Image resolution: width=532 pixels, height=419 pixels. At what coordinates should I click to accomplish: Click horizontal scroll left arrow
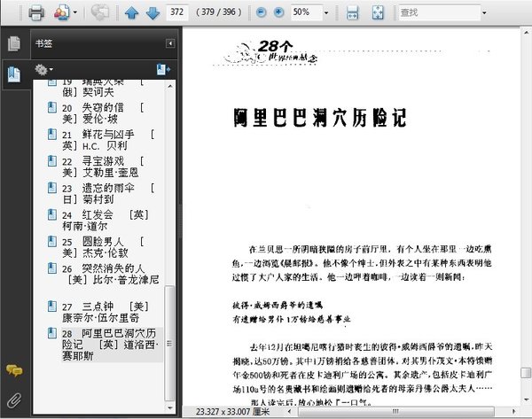click(x=289, y=412)
